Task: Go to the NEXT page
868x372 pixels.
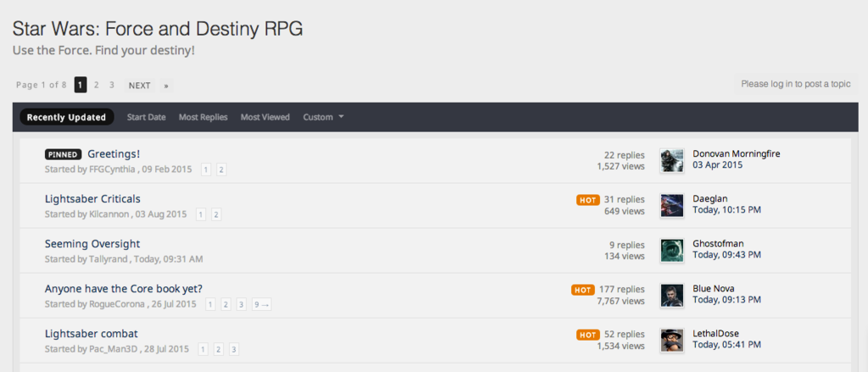Action: pyautogui.click(x=139, y=86)
